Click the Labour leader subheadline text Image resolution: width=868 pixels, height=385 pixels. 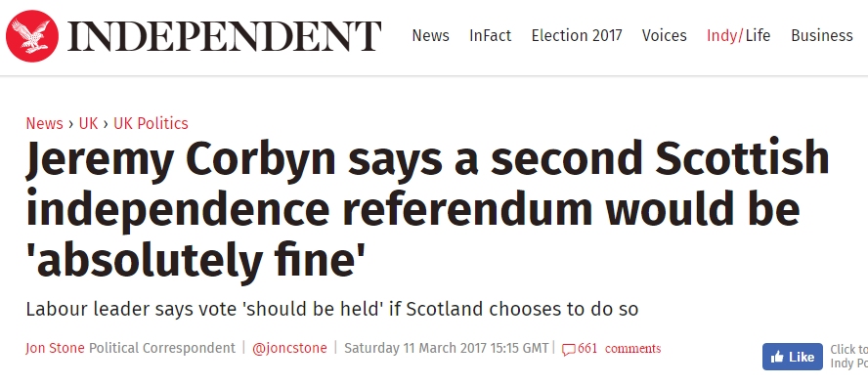click(x=332, y=308)
